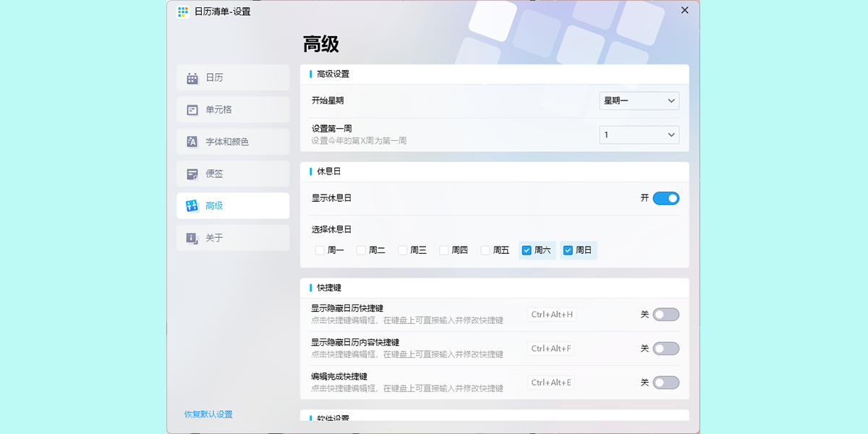
Task: Click the 恢复默认设置 link
Action: tap(208, 414)
